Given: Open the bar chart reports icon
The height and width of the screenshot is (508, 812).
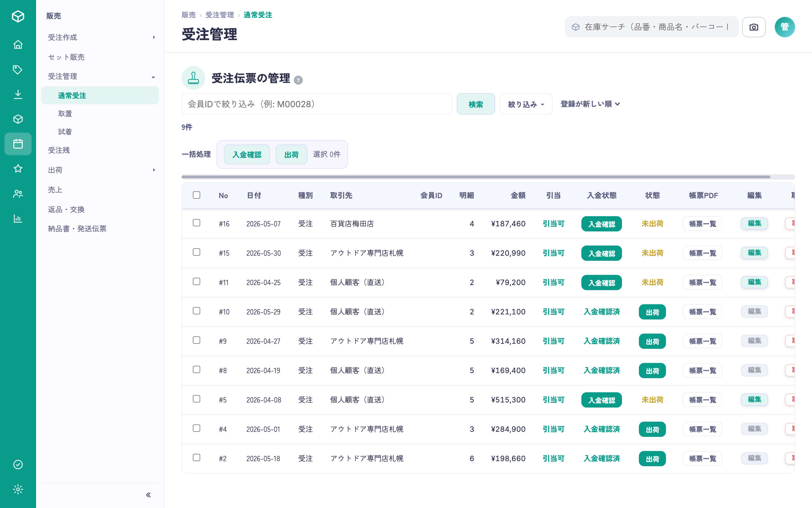Looking at the screenshot, I should click(18, 219).
